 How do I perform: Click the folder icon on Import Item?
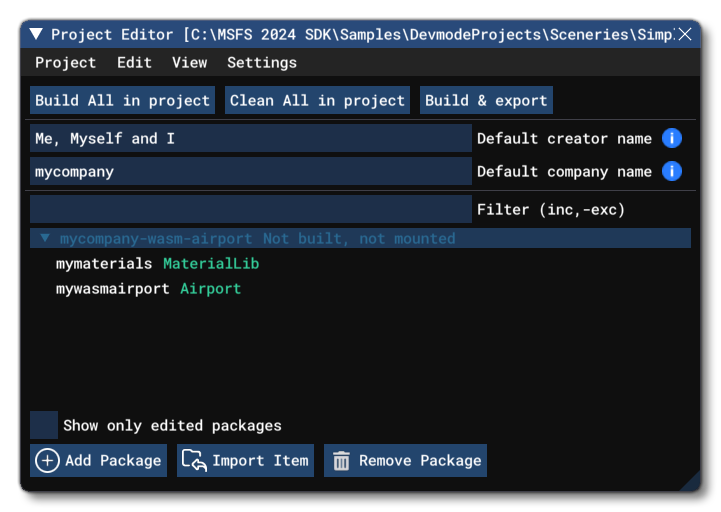pyautogui.click(x=194, y=460)
